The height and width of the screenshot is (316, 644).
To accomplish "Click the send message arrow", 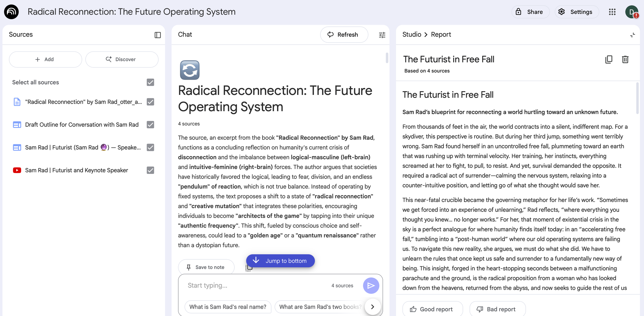I will (x=371, y=285).
